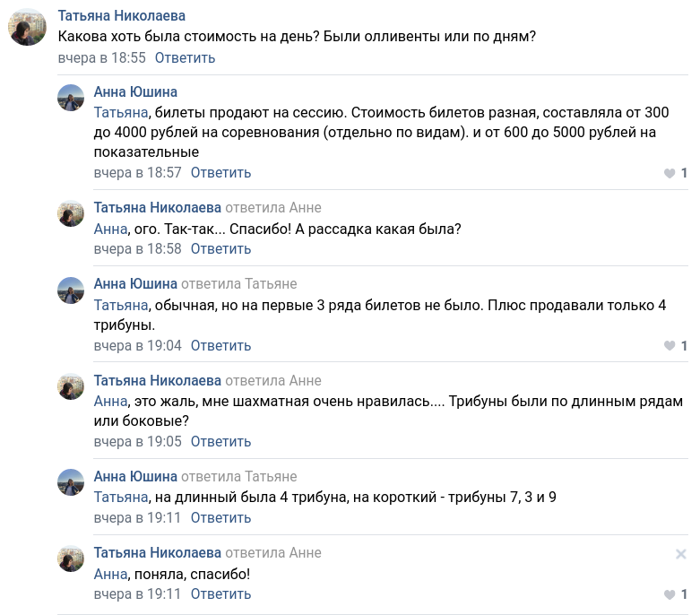Click Anna's avatar on 19:04 reply
Screen dimensions: 700x615
coord(71,290)
